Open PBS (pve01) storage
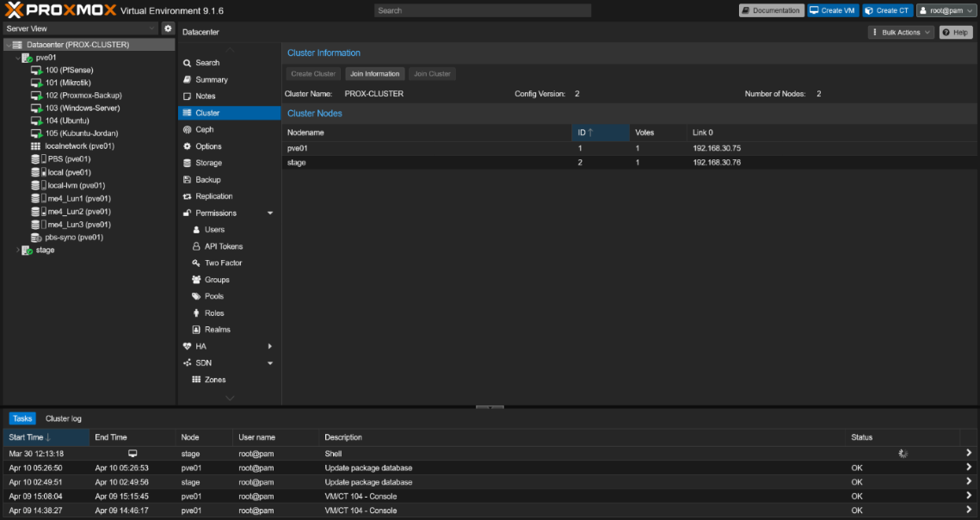 69,159
